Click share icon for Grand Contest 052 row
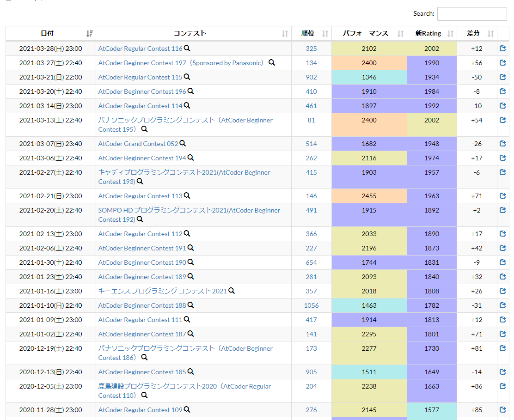This screenshot has width=514, height=420. point(502,144)
